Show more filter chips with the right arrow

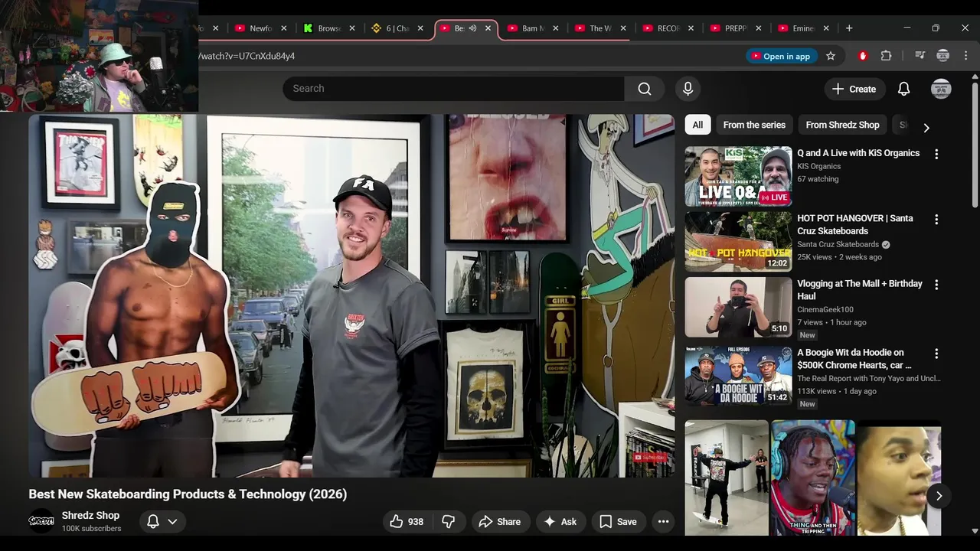(926, 128)
